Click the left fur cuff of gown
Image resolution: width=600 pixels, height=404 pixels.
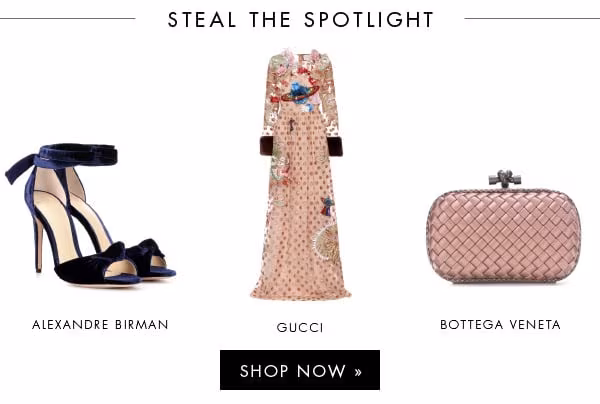(266, 146)
